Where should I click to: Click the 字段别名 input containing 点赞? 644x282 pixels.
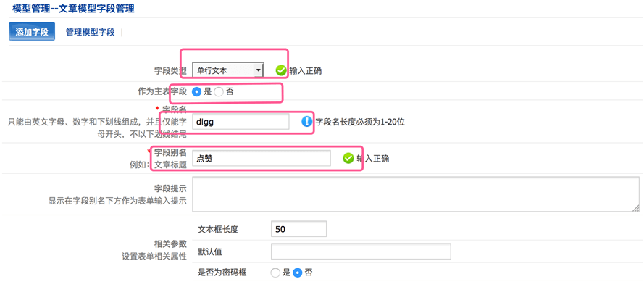coord(262,158)
